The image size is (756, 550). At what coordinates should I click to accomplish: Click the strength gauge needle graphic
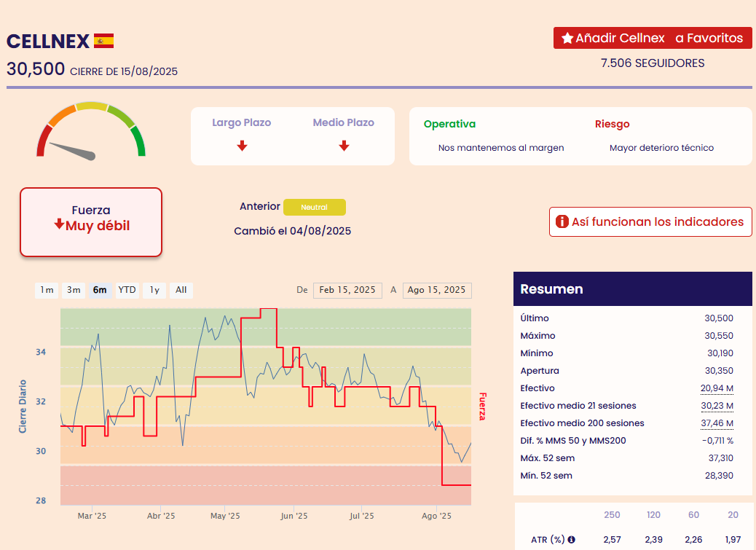(72, 151)
